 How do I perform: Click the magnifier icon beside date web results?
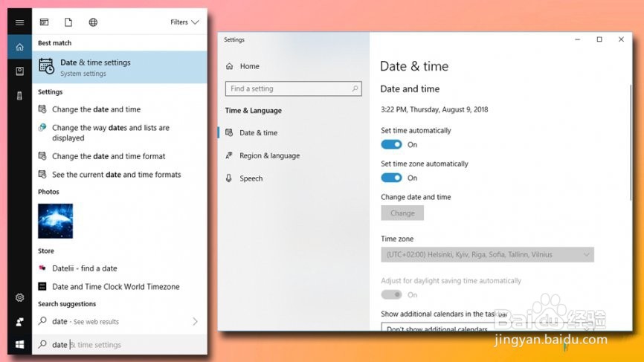[x=42, y=321]
